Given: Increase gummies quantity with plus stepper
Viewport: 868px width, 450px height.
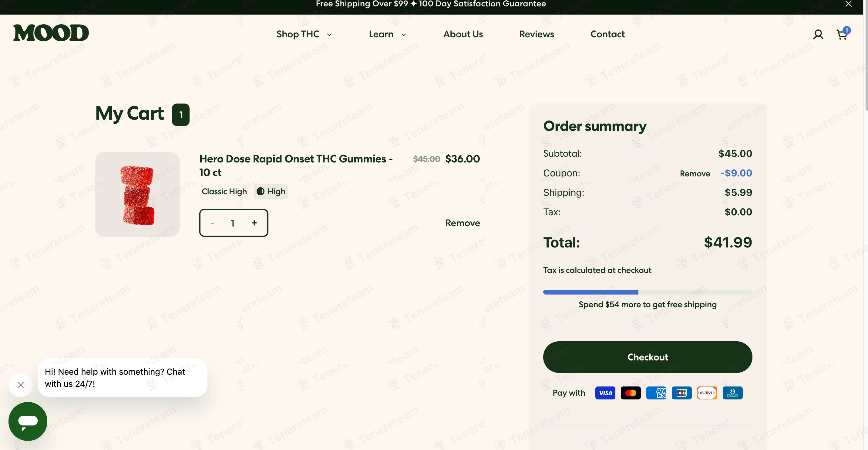Looking at the screenshot, I should click(254, 223).
